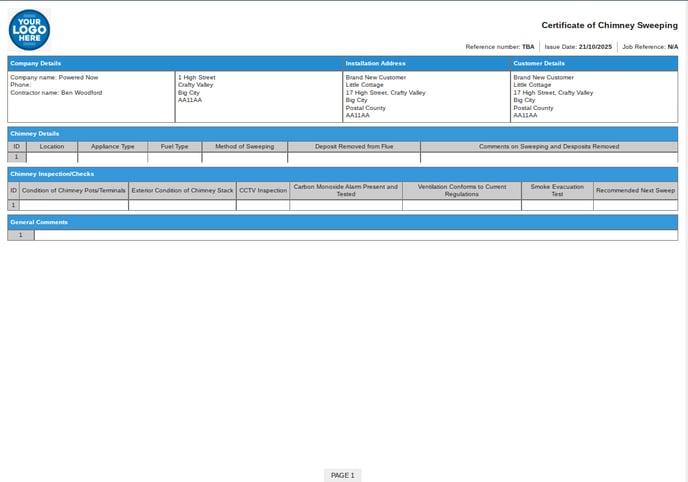Select the Method of Sweeping input cell
Viewport: 688px width, 482px height.
[244, 157]
